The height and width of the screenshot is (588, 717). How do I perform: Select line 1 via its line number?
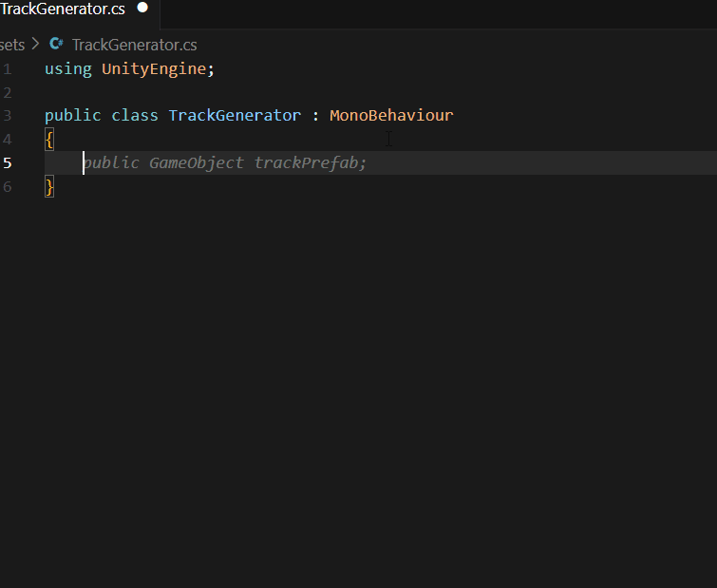click(7, 68)
